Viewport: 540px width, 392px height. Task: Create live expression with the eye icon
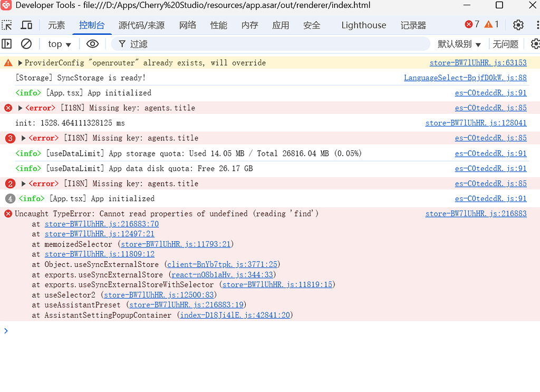[92, 44]
